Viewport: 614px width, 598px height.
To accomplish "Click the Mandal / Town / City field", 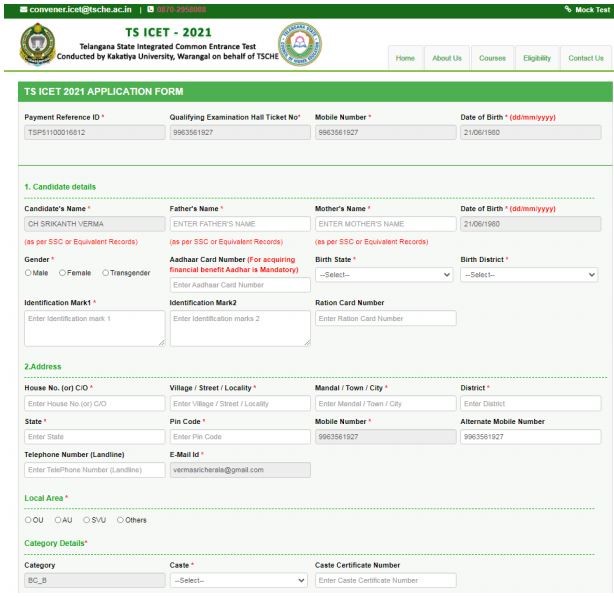I will point(386,403).
